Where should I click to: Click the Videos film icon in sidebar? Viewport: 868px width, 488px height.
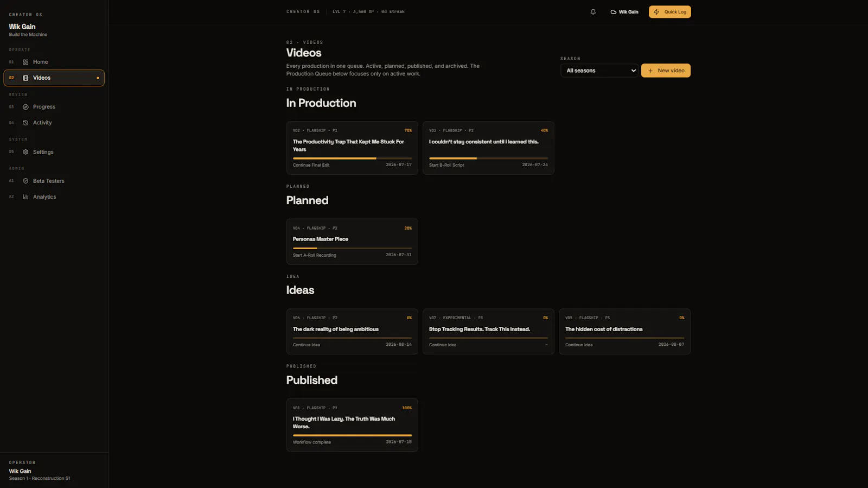(x=25, y=78)
